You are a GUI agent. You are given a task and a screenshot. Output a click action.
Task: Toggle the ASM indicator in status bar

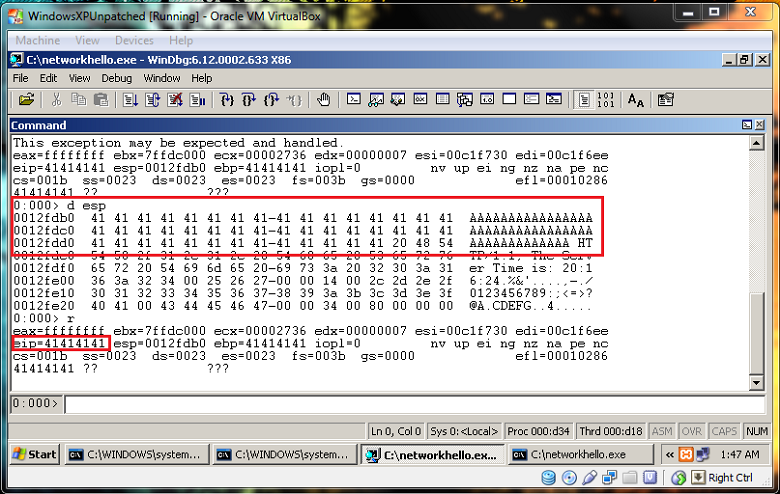pyautogui.click(x=662, y=431)
